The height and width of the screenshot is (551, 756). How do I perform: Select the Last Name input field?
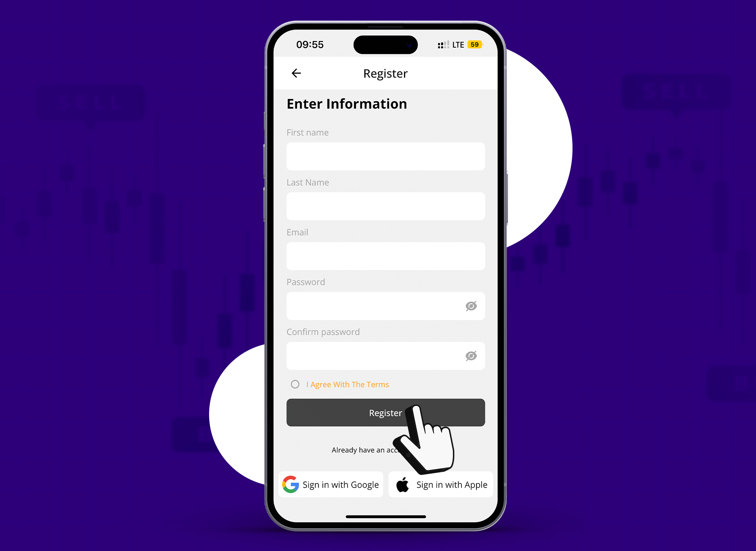tap(385, 206)
